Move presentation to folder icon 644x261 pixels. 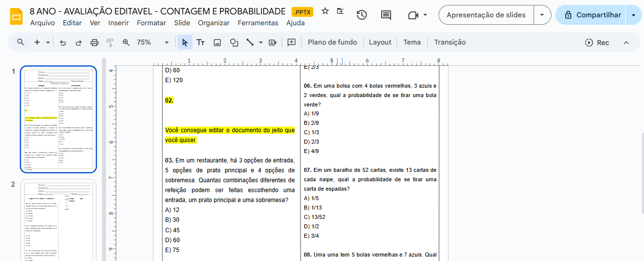click(340, 11)
